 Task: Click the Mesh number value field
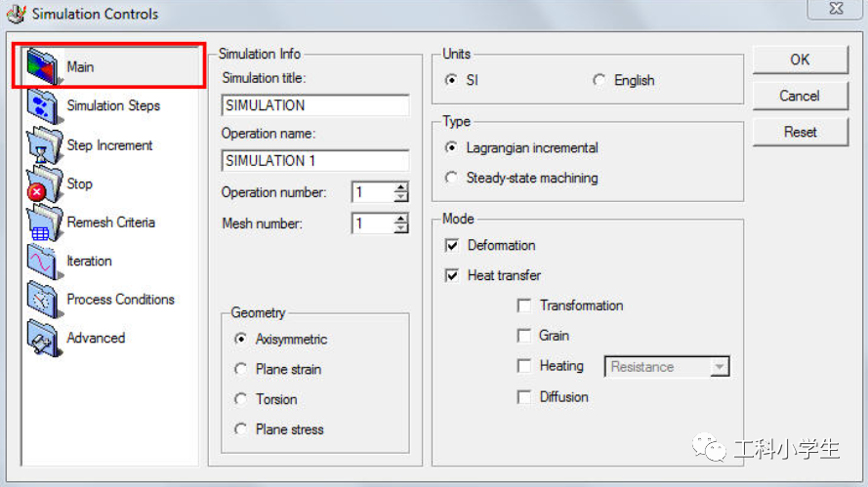click(x=373, y=223)
